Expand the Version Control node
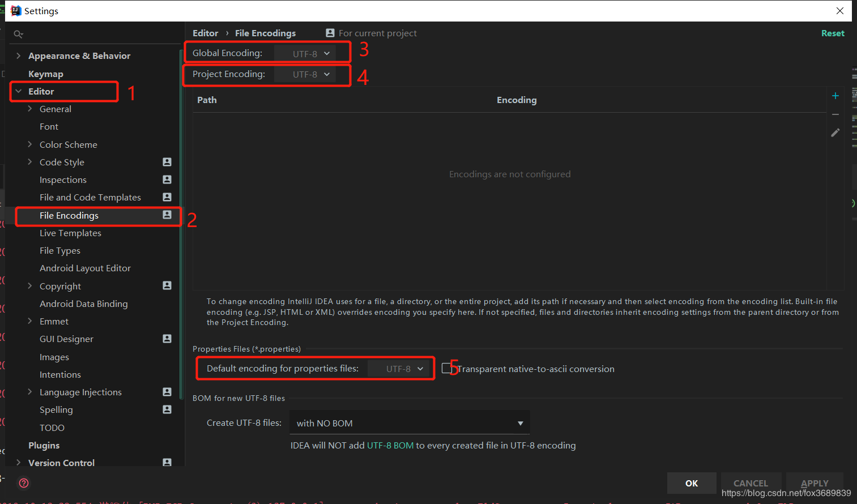 tap(18, 463)
